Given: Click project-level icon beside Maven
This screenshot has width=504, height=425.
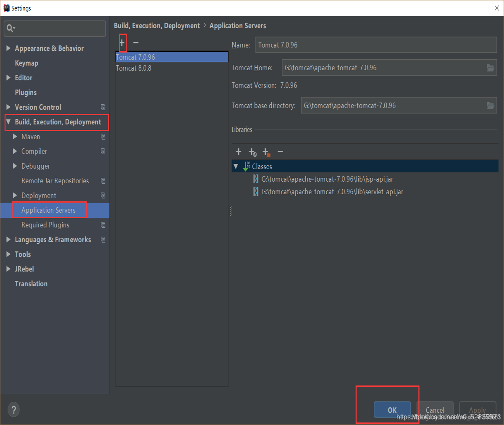Looking at the screenshot, I should (103, 137).
